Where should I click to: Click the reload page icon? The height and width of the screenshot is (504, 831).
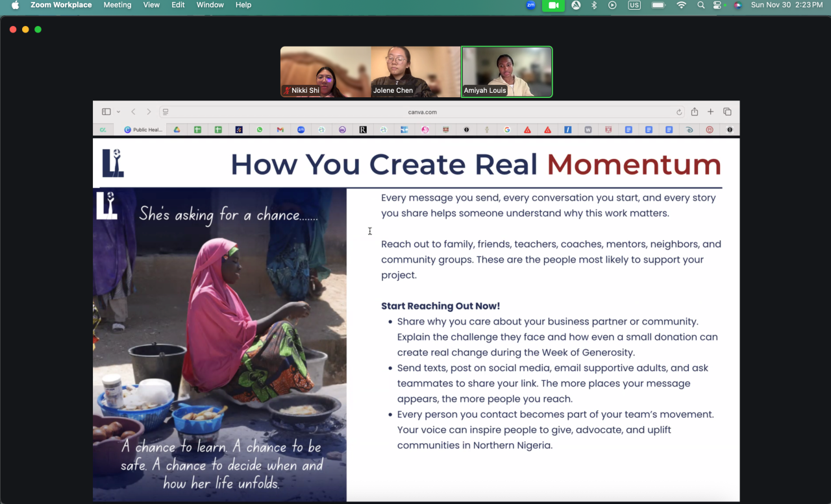(x=679, y=112)
